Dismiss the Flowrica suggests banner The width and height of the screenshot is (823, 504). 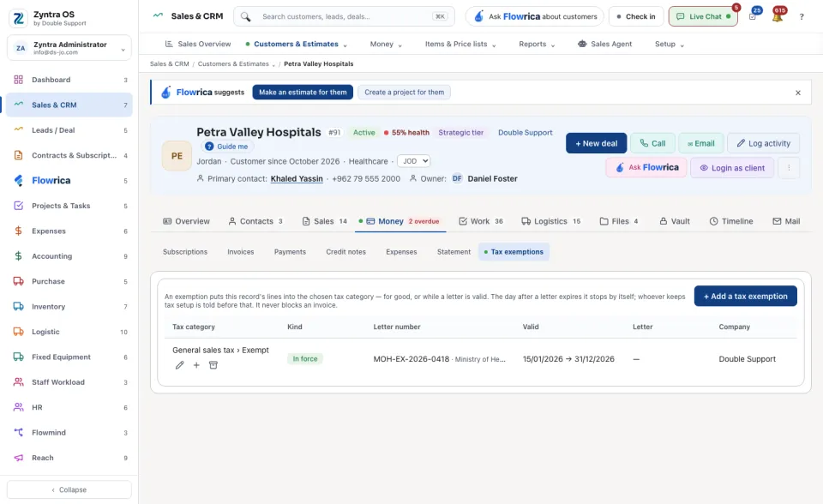(798, 93)
